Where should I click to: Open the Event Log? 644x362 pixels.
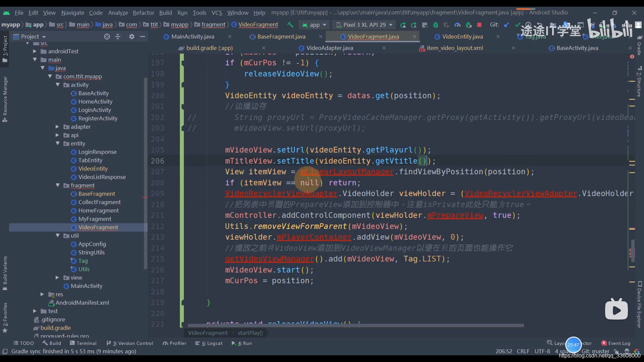(616, 343)
